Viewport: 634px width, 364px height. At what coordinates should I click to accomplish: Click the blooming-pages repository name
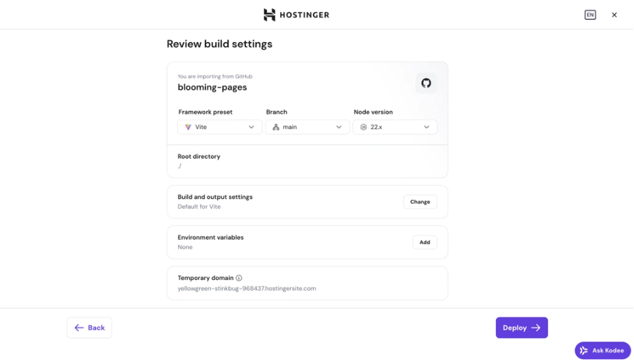pyautogui.click(x=212, y=87)
